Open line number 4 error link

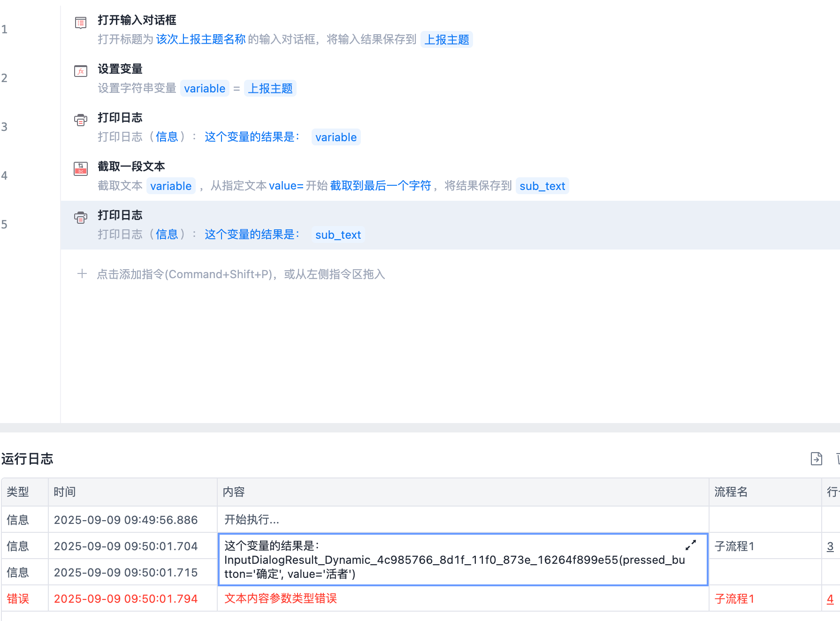click(830, 599)
